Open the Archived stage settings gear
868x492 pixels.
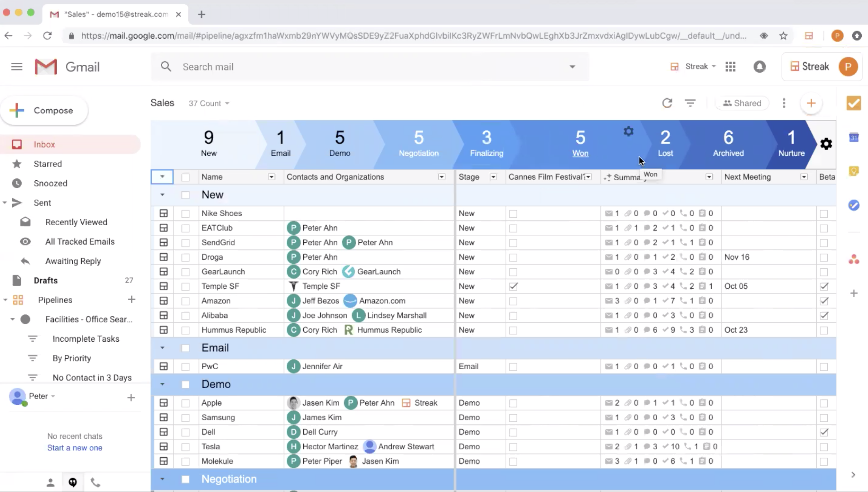826,144
